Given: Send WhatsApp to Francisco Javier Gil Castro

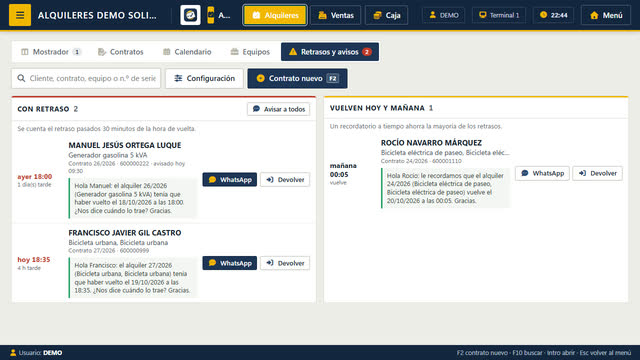Looking at the screenshot, I should 230,263.
